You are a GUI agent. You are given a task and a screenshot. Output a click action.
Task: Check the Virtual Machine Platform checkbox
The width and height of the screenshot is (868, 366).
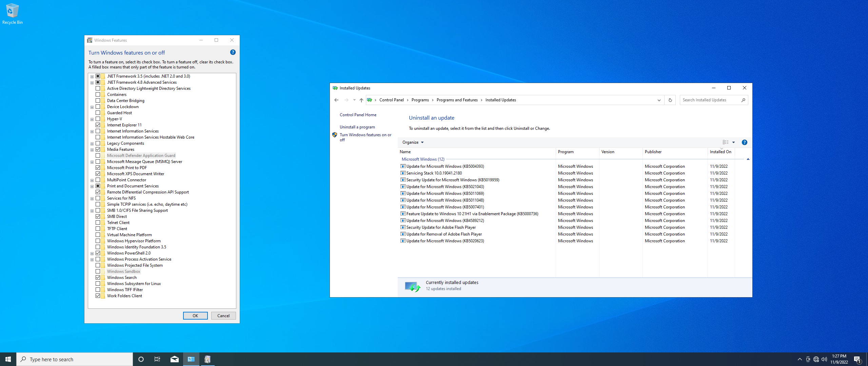(x=98, y=235)
